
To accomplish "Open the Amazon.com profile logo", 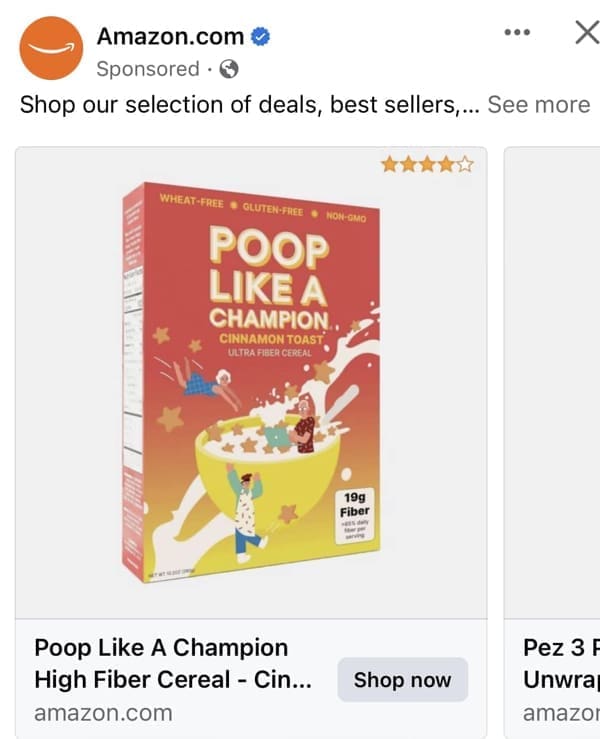I will [51, 48].
